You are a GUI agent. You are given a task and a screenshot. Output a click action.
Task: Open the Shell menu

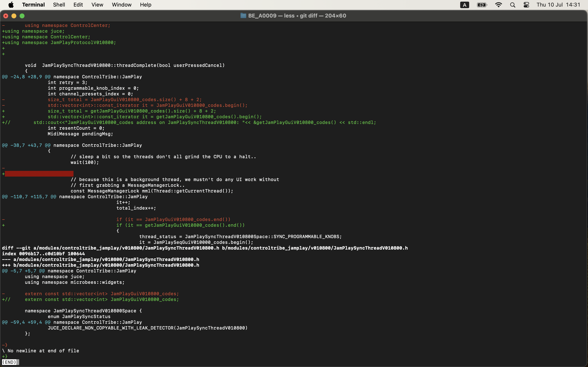tap(59, 5)
